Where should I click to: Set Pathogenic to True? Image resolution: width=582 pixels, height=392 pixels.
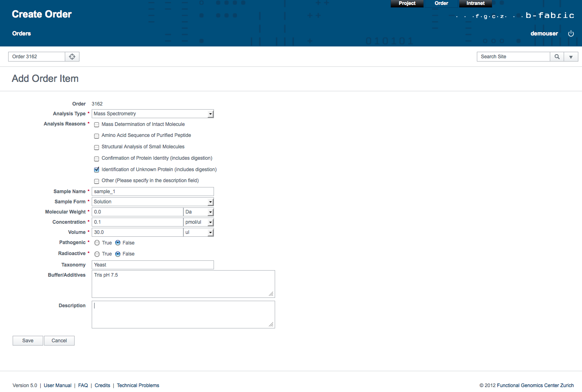[97, 243]
